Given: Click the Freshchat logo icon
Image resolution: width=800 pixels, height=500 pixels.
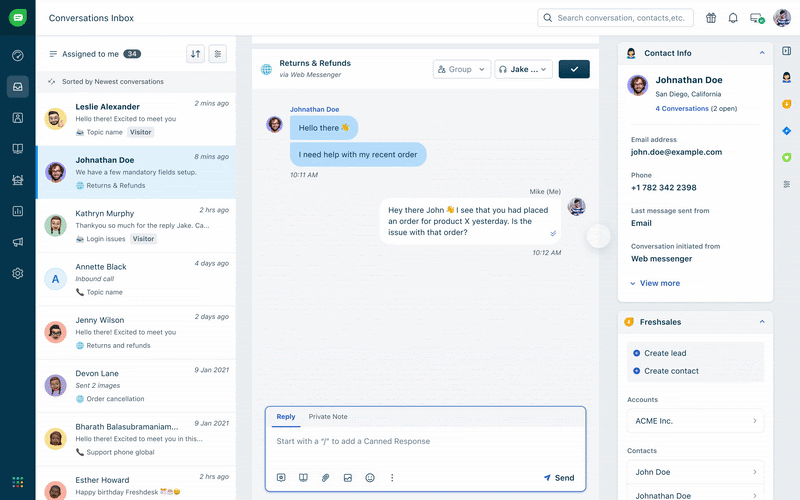Looking at the screenshot, I should (17, 17).
